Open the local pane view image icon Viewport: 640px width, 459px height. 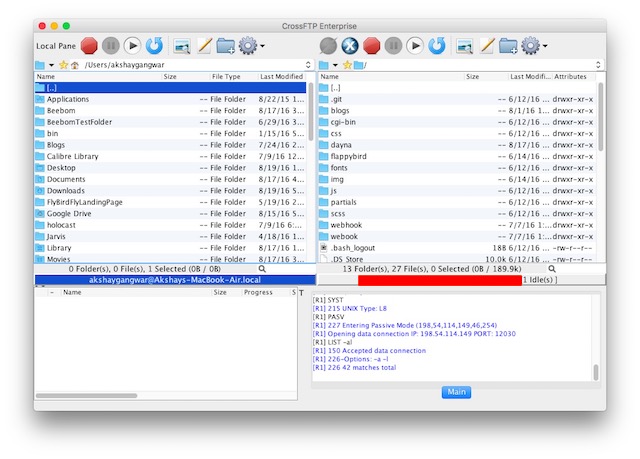coord(182,46)
